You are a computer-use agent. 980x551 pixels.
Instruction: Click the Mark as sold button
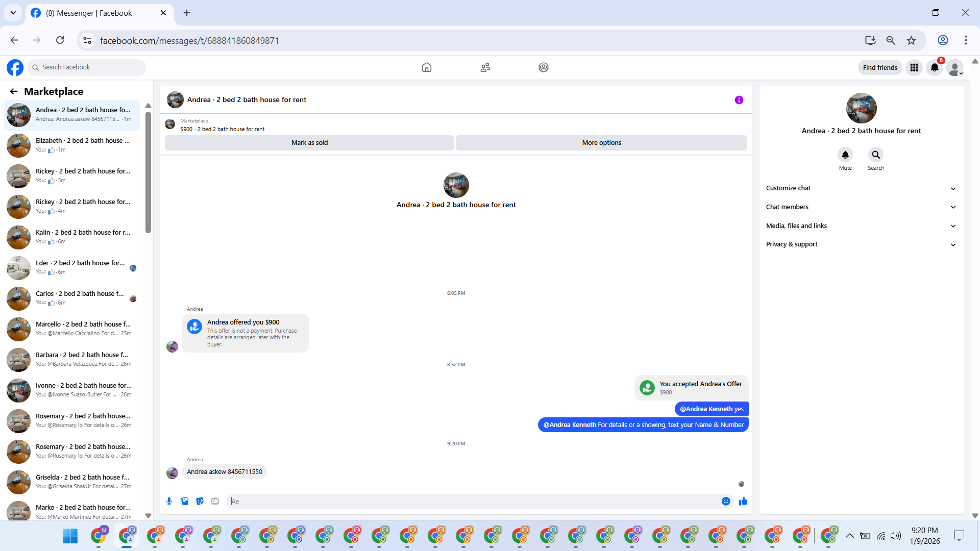(309, 143)
